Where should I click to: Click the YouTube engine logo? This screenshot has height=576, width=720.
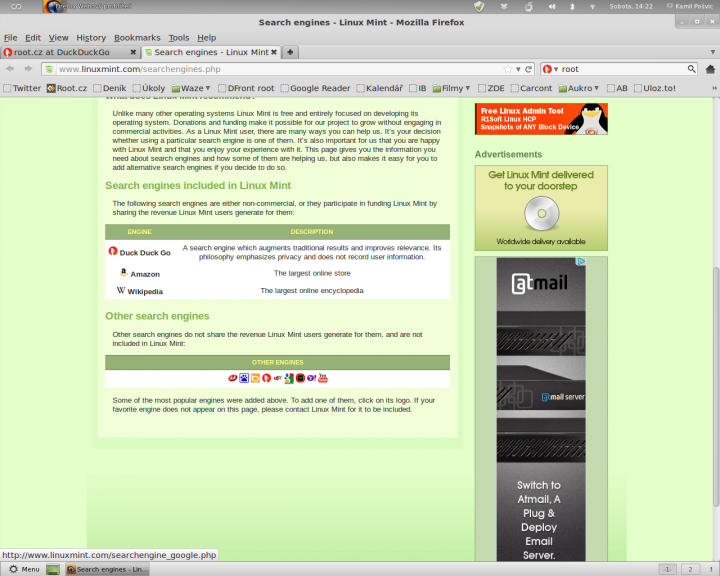click(323, 378)
